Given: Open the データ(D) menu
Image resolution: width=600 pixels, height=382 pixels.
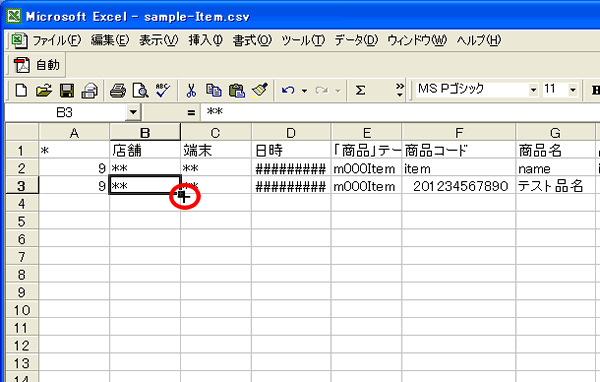Looking at the screenshot, I should [x=356, y=40].
